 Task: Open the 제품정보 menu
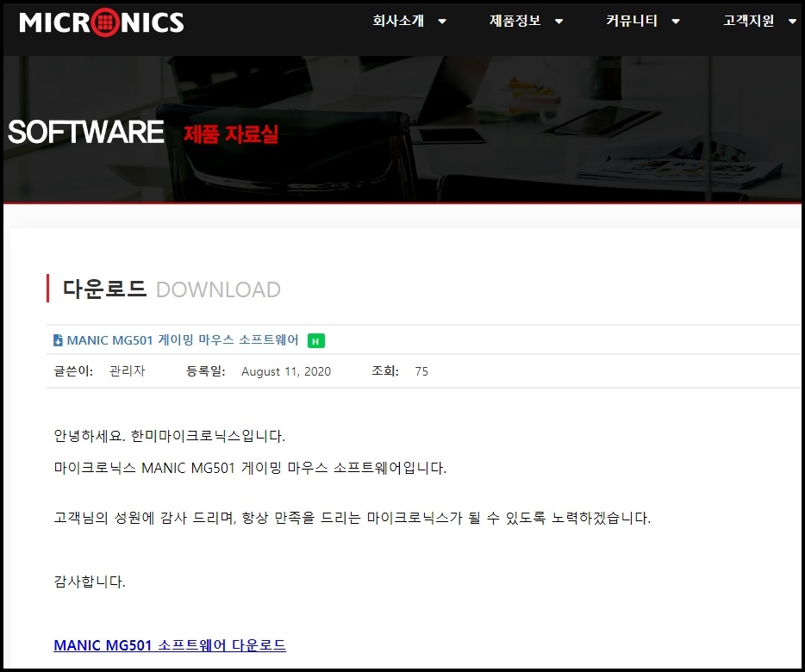click(515, 21)
